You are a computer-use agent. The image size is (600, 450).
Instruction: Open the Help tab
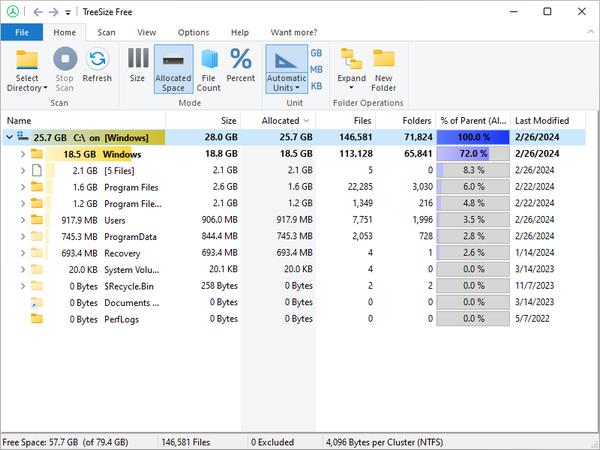[240, 33]
